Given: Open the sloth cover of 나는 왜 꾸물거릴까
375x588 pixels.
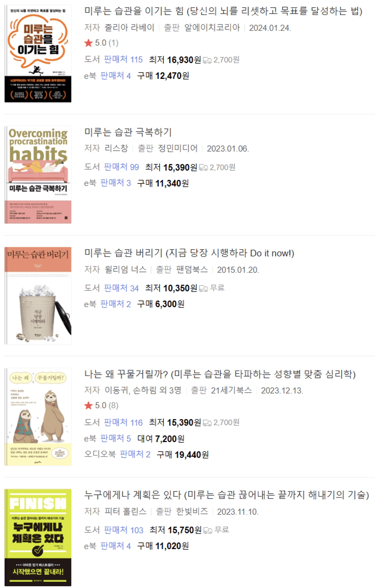Looking at the screenshot, I should click(38, 417).
